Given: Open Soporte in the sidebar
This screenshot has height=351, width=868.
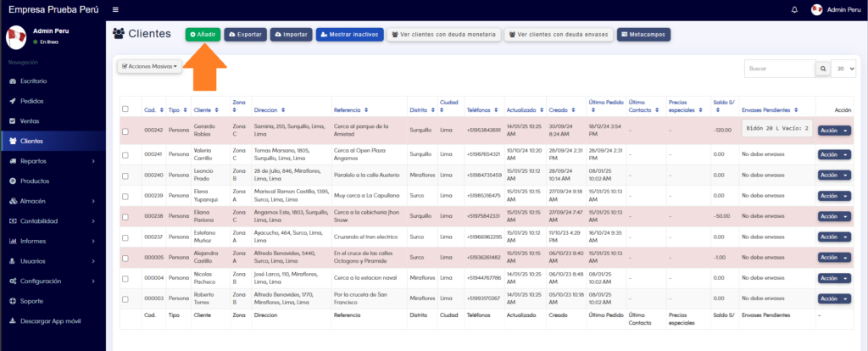Looking at the screenshot, I should (x=53, y=301).
